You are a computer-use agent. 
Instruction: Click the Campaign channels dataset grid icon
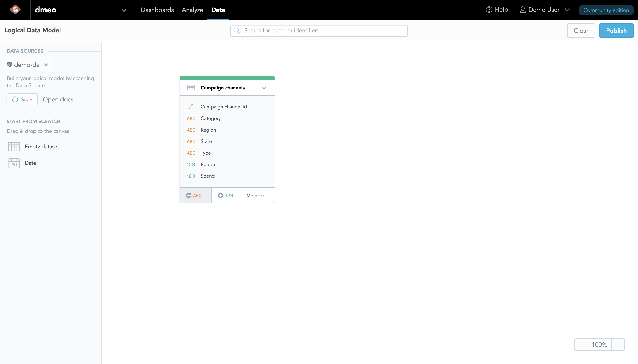click(191, 88)
